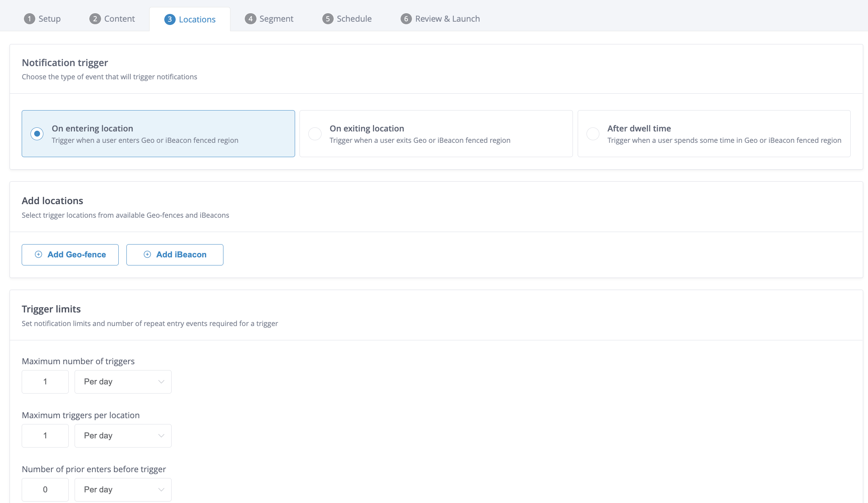Click step 3 circle icon for Locations
The height and width of the screenshot is (503, 868).
[x=169, y=19]
